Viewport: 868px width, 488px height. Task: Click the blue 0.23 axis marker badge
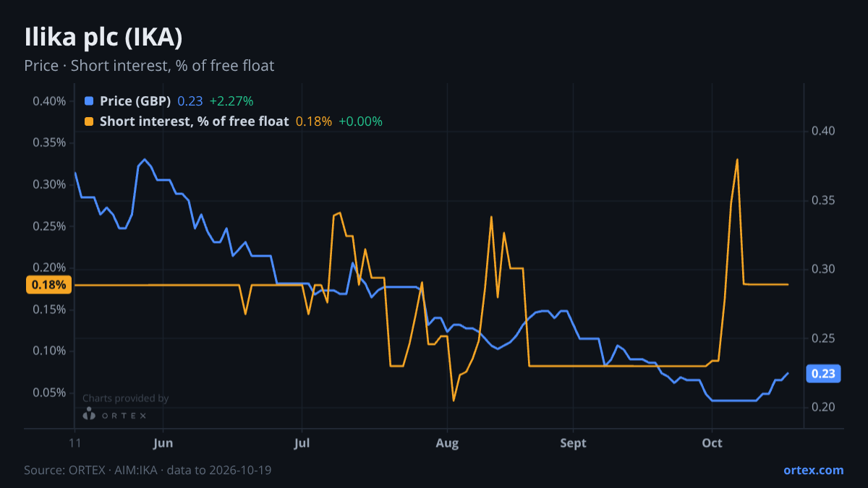[x=823, y=374]
